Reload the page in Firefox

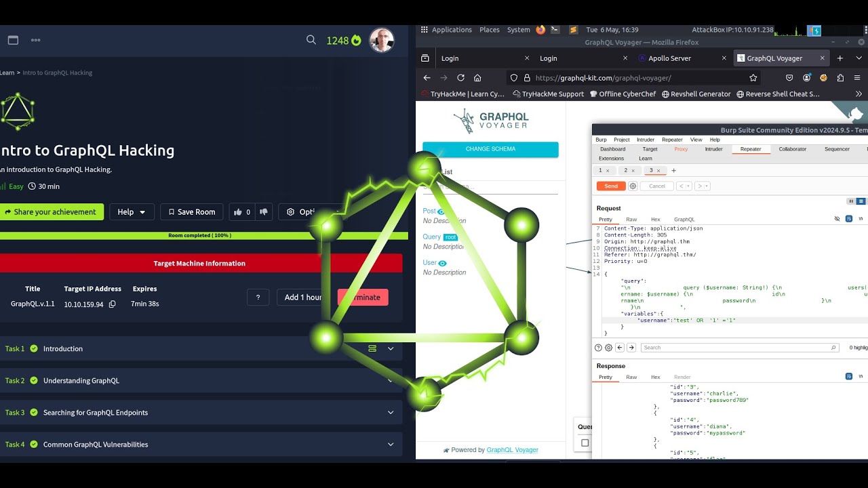tap(460, 78)
